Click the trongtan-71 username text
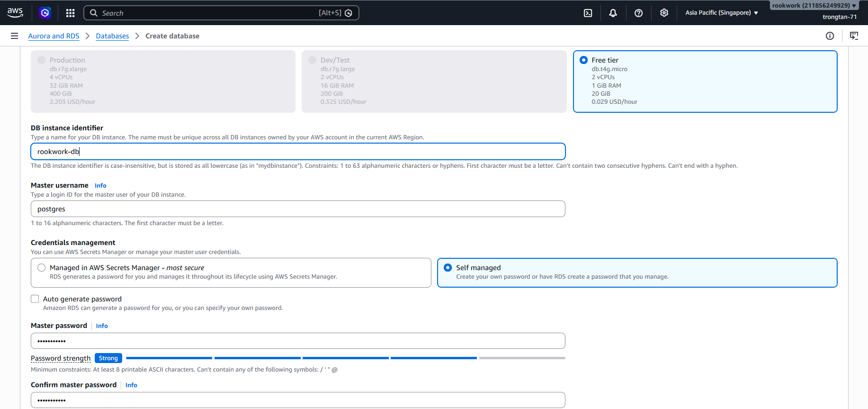The width and height of the screenshot is (868, 409). point(840,17)
